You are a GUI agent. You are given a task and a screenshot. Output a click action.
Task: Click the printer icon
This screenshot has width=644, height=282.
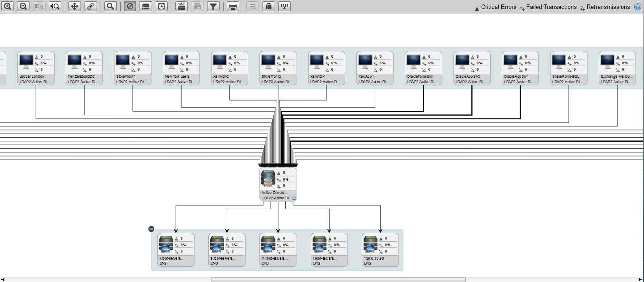click(233, 6)
